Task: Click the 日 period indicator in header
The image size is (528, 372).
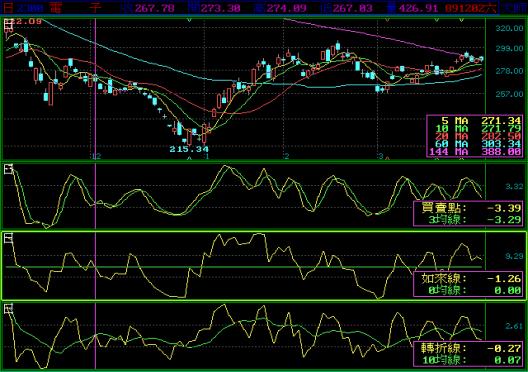Action: click(7, 7)
